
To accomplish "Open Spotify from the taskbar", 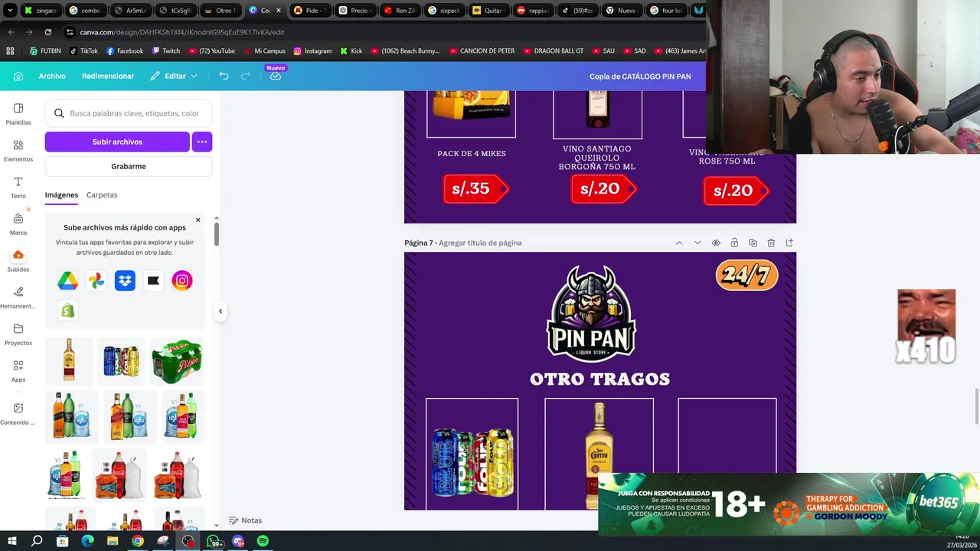I will tap(263, 541).
